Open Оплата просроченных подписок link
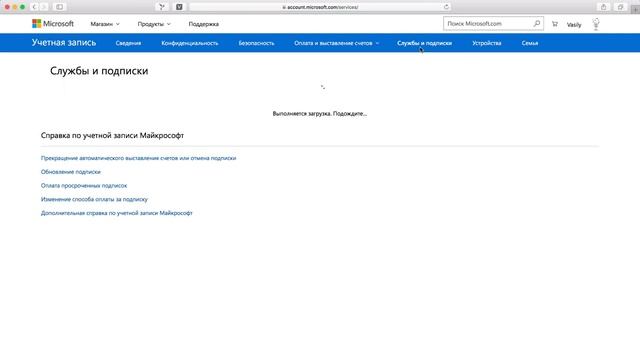640x360 pixels. tap(84, 185)
